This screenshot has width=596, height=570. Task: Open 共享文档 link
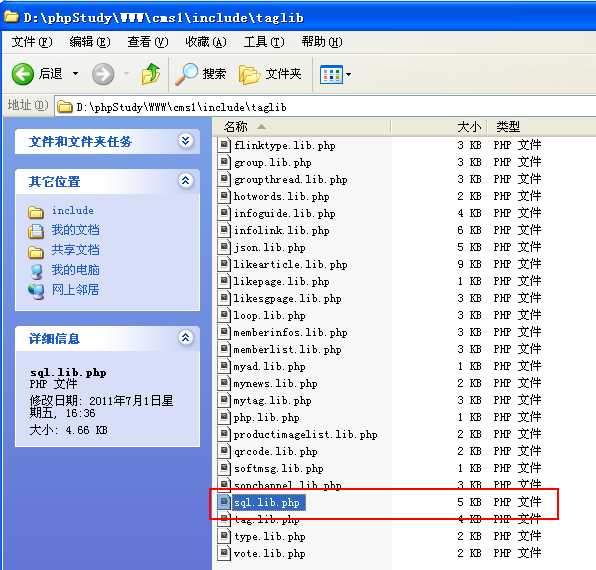point(75,250)
